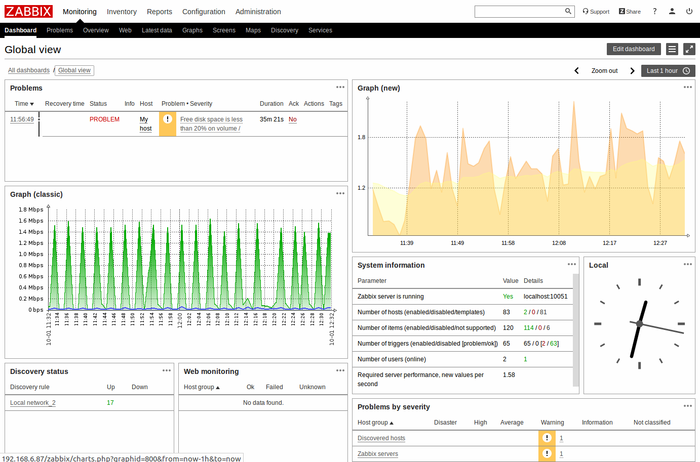Open the Help question mark icon
Screen dimensions: 700x462
pyautogui.click(x=655, y=12)
